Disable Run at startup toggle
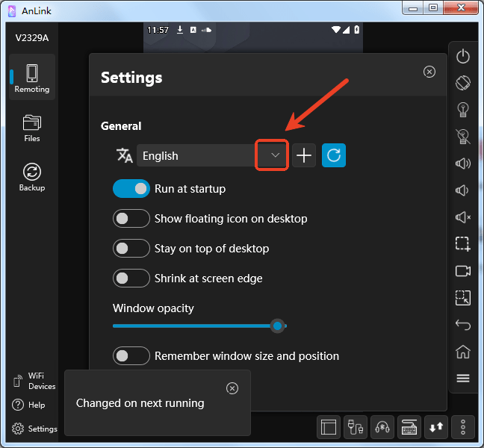The image size is (484, 448). pos(131,189)
